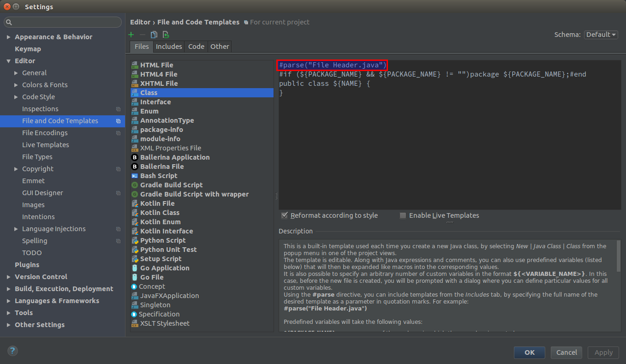Open the Other tab
This screenshot has width=626, height=364.
point(220,46)
